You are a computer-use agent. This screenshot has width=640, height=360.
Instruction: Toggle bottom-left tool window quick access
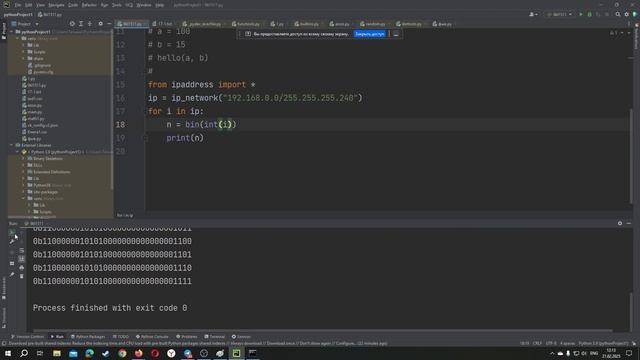tap(4, 344)
